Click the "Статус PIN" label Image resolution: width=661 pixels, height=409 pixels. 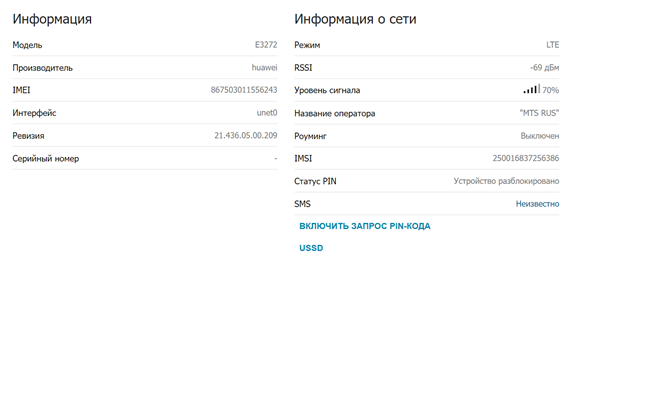tap(315, 181)
